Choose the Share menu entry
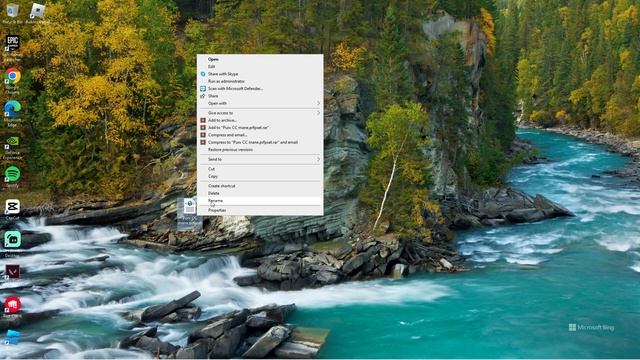This screenshot has height=360, width=640. 260,96
